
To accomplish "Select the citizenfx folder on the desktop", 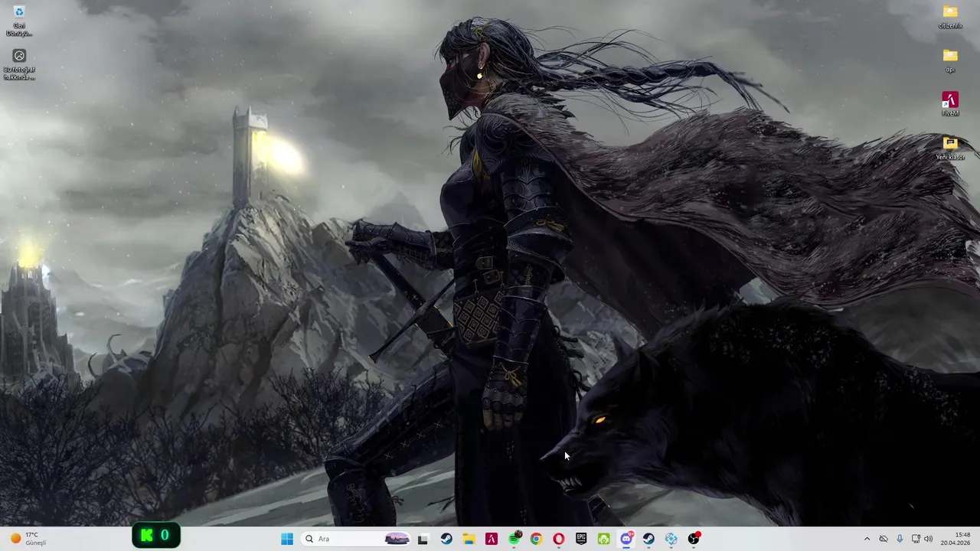I will coord(950,16).
